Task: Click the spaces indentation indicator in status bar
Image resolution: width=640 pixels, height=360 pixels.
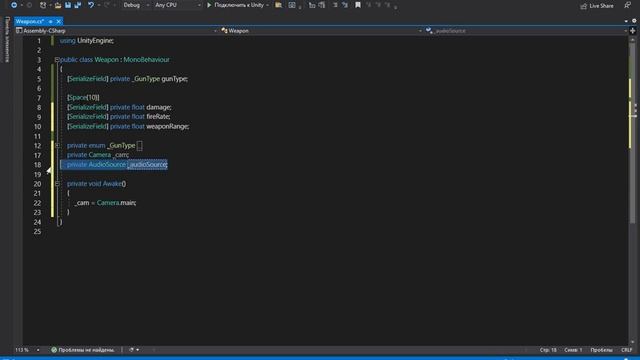Action: tap(601, 350)
